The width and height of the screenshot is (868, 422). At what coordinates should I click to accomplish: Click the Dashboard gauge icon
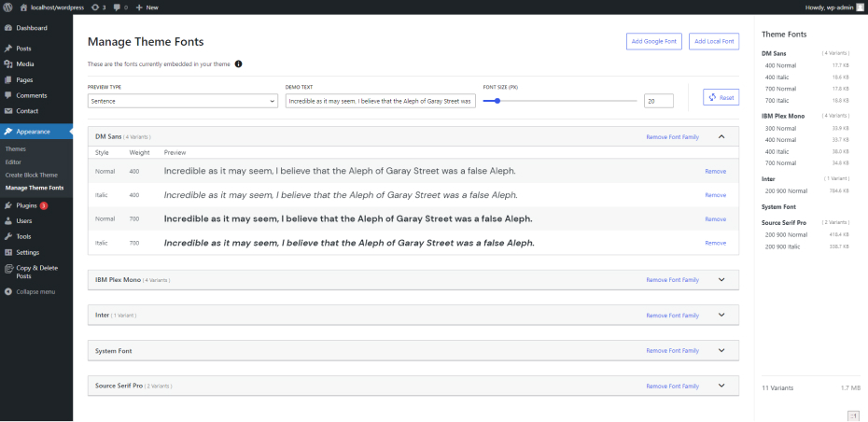8,28
